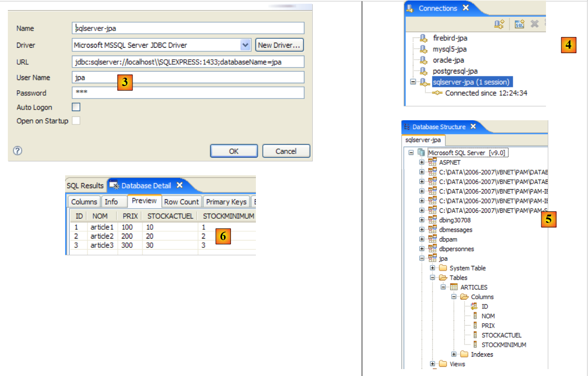This screenshot has height=376, width=588.
Task: Click the New Driver... button
Action: click(x=279, y=45)
